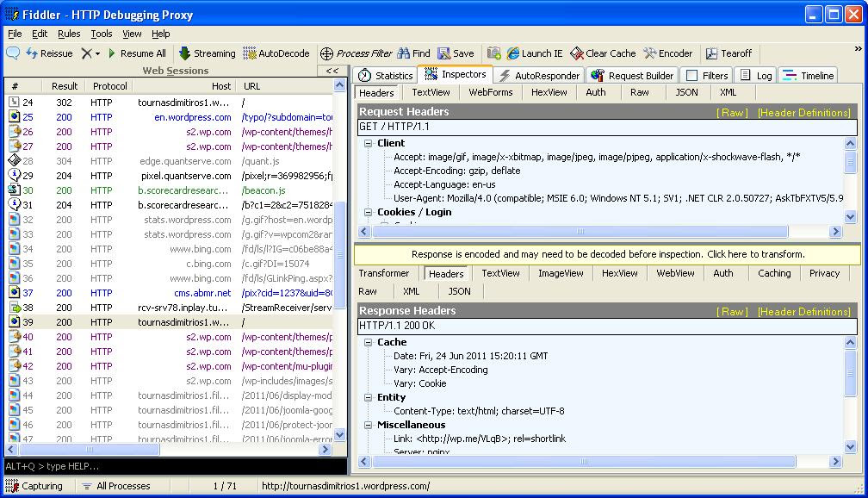The height and width of the screenshot is (498, 868).
Task: Collapse the Client request headers node
Action: [369, 143]
